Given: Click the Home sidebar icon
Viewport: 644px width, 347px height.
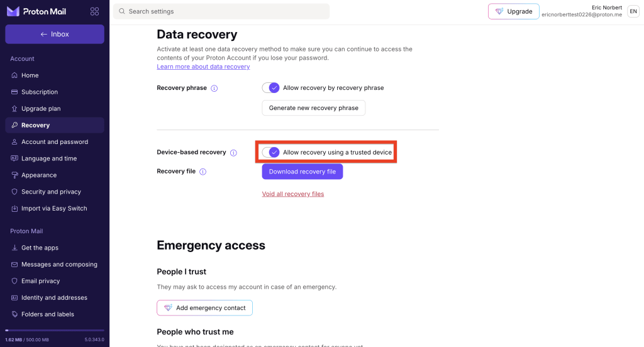Looking at the screenshot, I should [x=14, y=75].
